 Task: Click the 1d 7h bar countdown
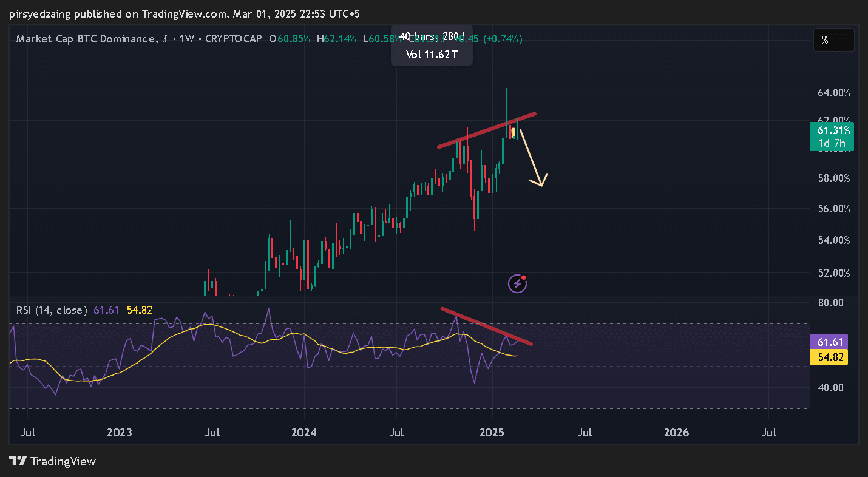832,143
